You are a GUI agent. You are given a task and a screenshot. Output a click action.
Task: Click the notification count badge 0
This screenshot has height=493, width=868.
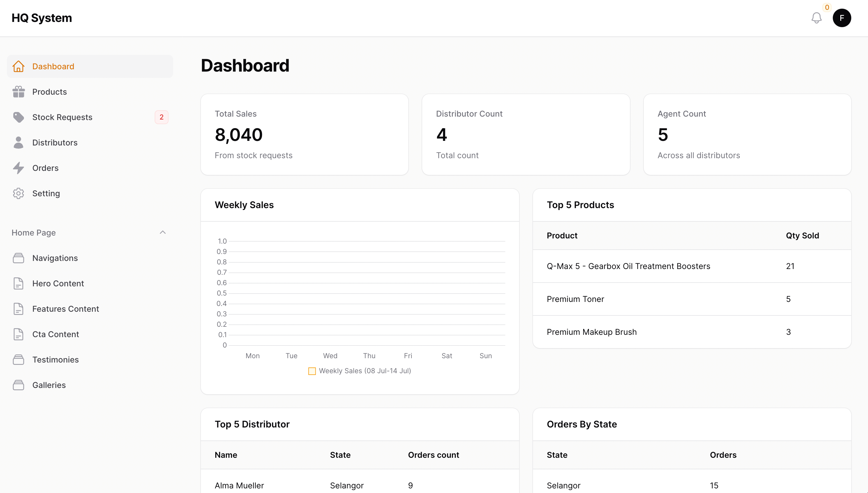pos(827,7)
